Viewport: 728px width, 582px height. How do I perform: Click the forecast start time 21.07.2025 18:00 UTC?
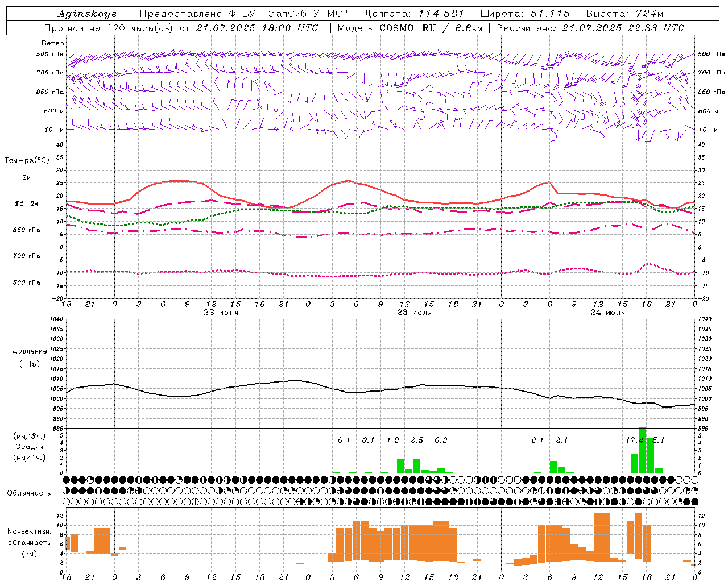coord(257,28)
